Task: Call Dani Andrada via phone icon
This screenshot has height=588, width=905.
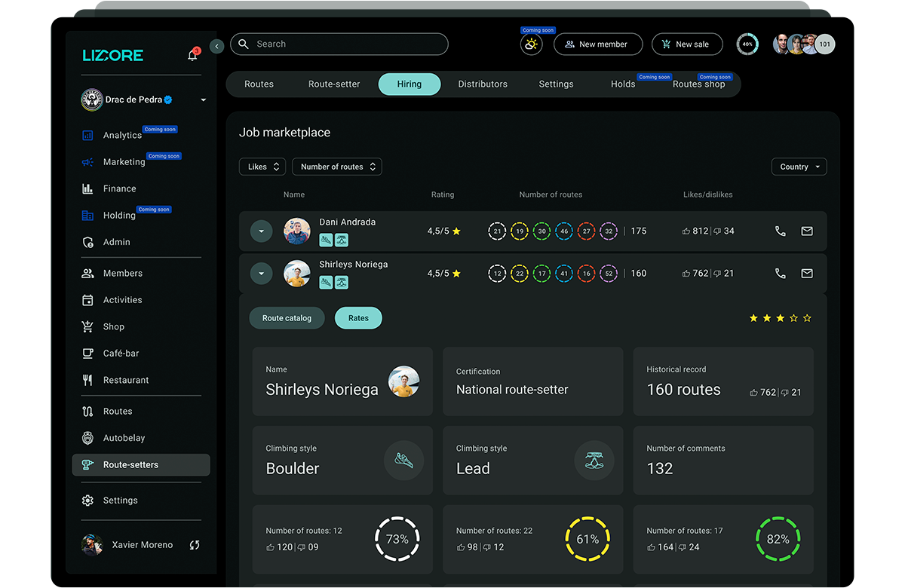Action: (x=781, y=231)
